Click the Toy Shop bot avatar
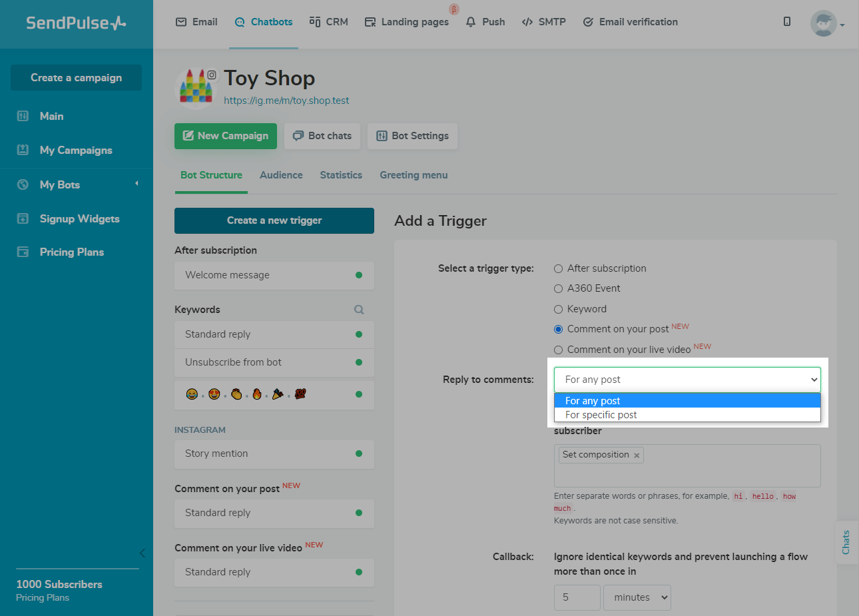This screenshot has width=859, height=616. 196,88
